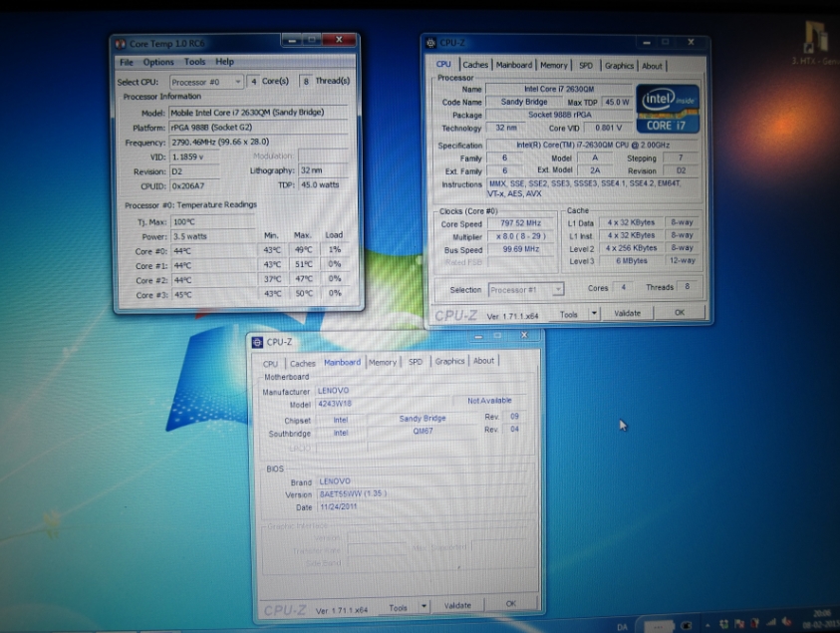
Task: Click Tools button in CPU-Z processor window
Action: click(x=568, y=314)
